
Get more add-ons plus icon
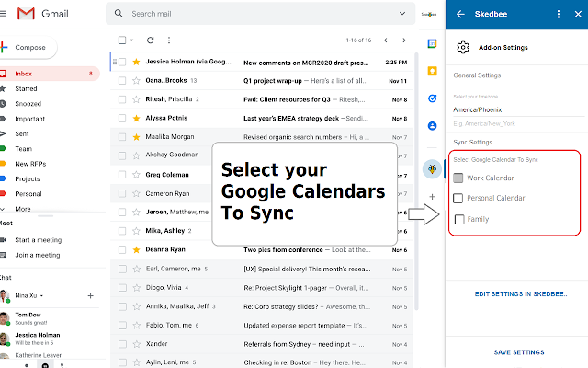(432, 196)
